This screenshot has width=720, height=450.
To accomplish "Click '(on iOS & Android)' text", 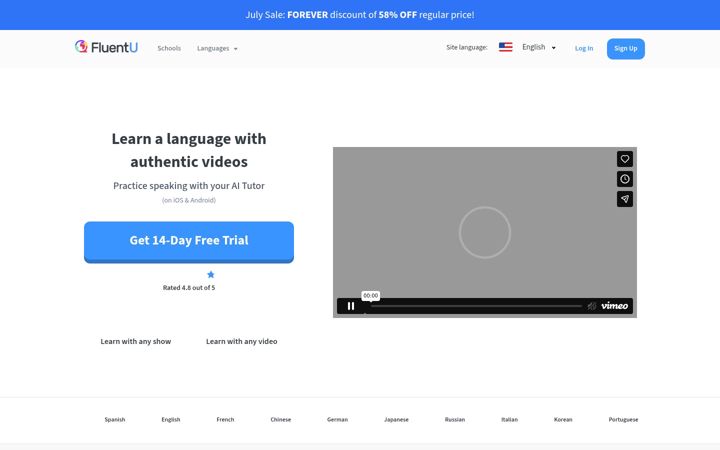I will coord(189,200).
